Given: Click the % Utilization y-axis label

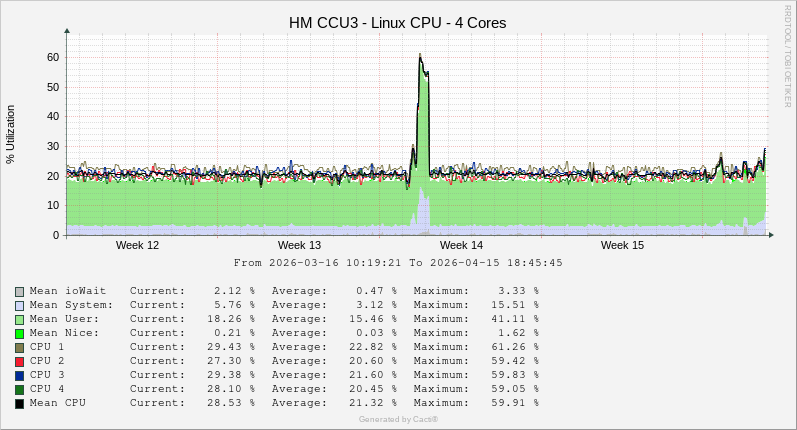Looking at the screenshot, I should click(x=11, y=134).
